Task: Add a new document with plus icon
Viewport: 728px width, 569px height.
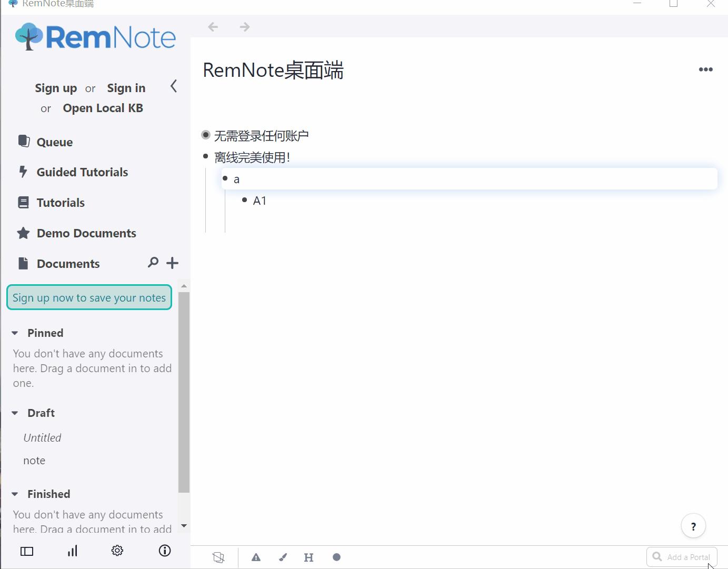Action: (x=172, y=263)
